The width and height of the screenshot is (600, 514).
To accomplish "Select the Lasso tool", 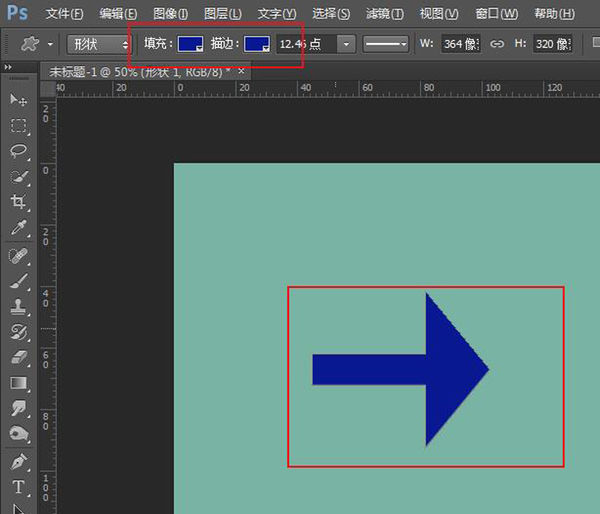I will point(18,151).
